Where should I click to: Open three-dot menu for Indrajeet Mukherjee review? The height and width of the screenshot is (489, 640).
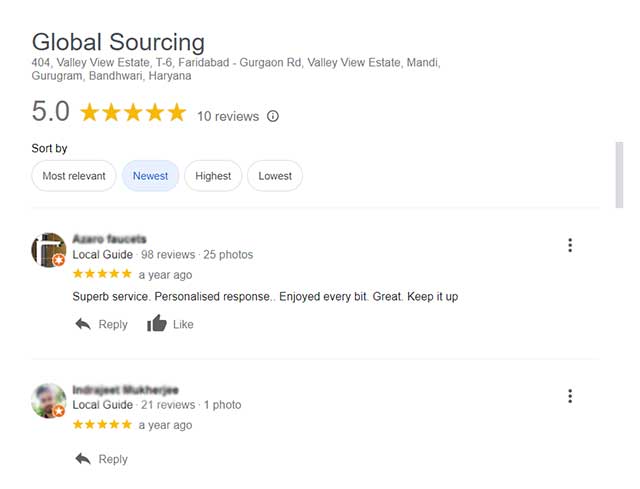[570, 396]
